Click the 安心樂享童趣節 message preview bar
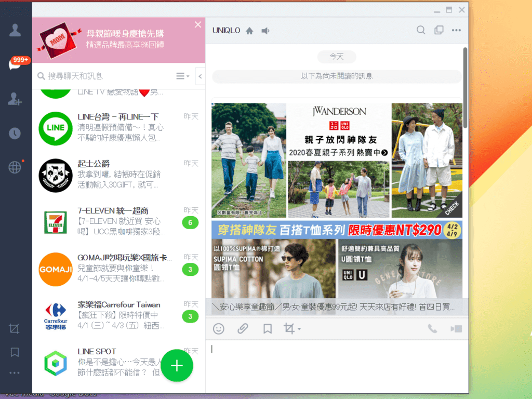The image size is (532, 399). (337, 307)
